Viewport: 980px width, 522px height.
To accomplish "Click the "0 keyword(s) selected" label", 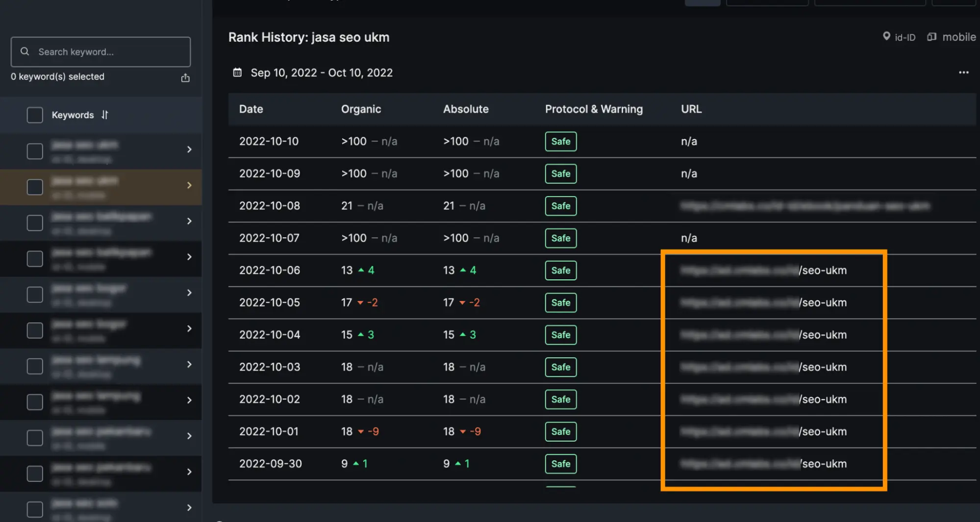I will click(57, 76).
